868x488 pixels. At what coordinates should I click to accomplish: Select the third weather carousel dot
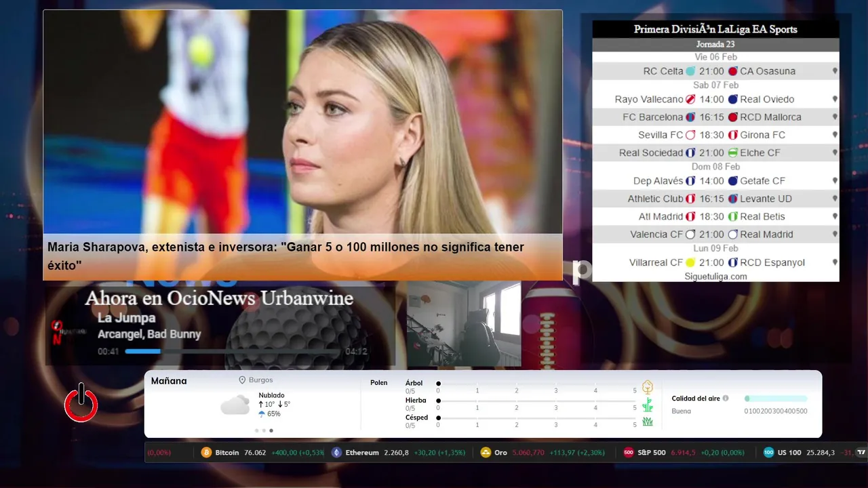tap(271, 430)
